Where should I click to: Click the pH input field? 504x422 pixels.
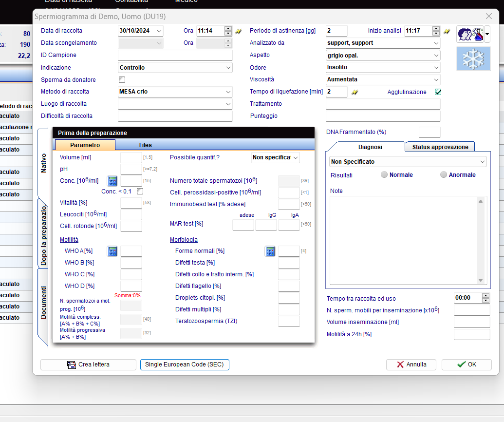[x=131, y=169]
